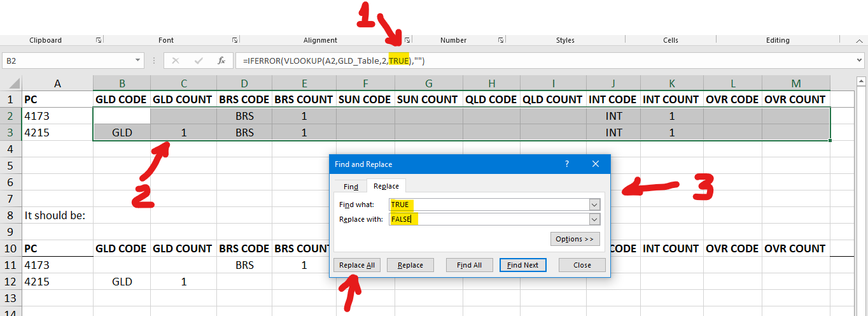868x316 pixels.
Task: Open Replace with history dropdown
Action: click(x=594, y=219)
